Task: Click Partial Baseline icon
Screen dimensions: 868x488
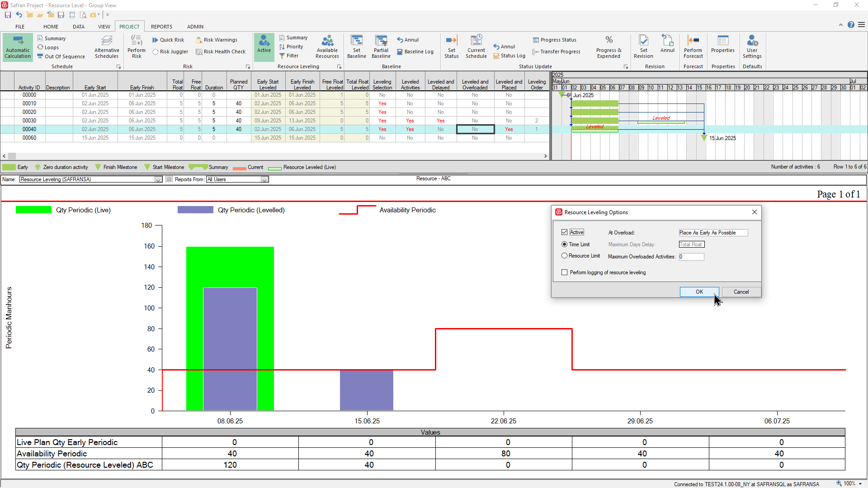Action: coord(381,47)
